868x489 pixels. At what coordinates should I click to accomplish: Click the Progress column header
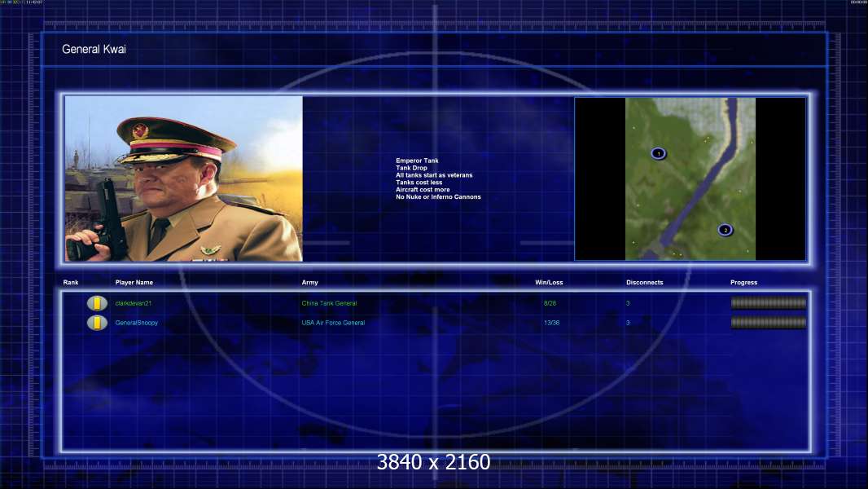[x=743, y=283]
